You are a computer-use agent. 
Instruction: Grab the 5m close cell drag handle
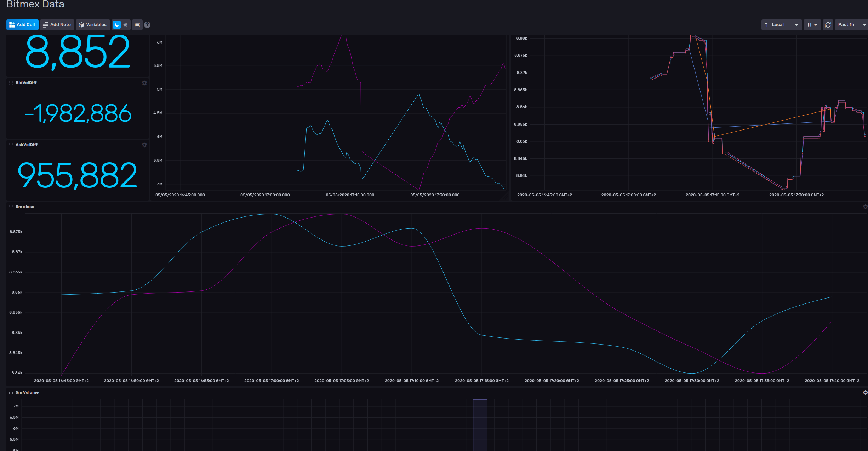11,207
